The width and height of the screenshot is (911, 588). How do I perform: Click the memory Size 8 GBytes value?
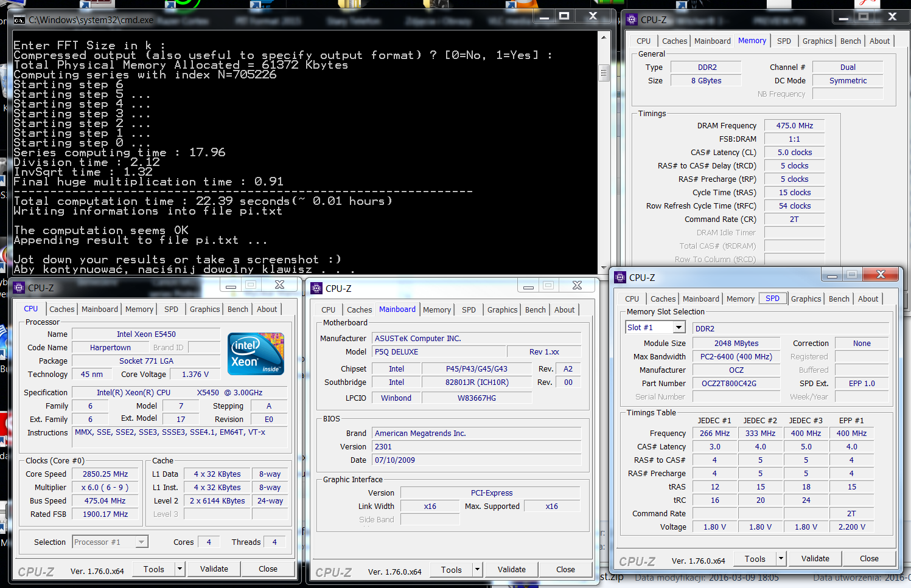click(x=706, y=80)
